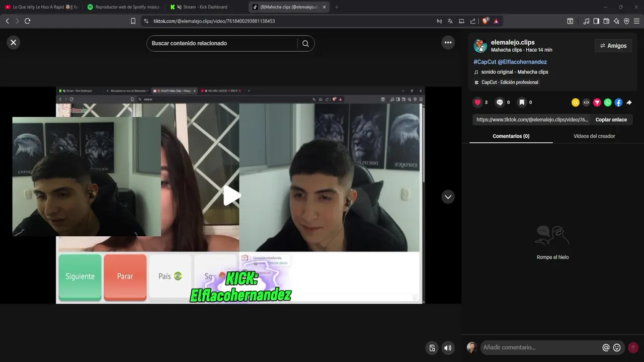Switch to the Stream - Kick Dashboard tab
Image resolution: width=644 pixels, height=362 pixels.
point(205,7)
